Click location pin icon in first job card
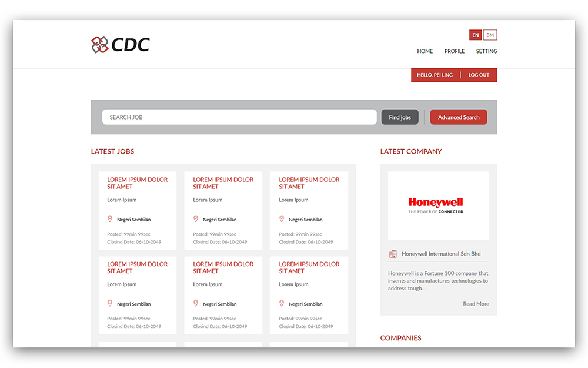This screenshot has height=368, width=588. 110,219
